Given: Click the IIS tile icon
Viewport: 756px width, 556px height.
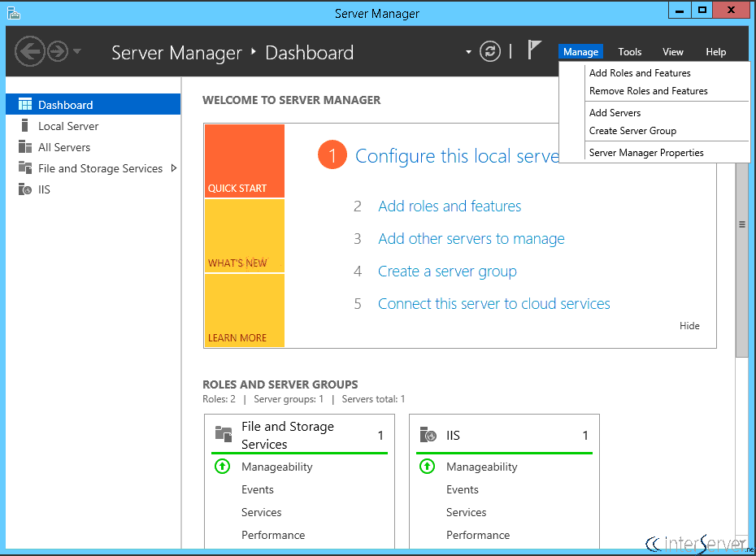Looking at the screenshot, I should (428, 434).
